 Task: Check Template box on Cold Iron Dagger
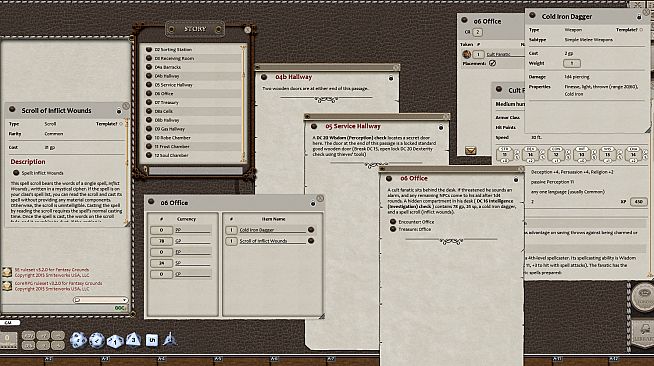(x=641, y=30)
